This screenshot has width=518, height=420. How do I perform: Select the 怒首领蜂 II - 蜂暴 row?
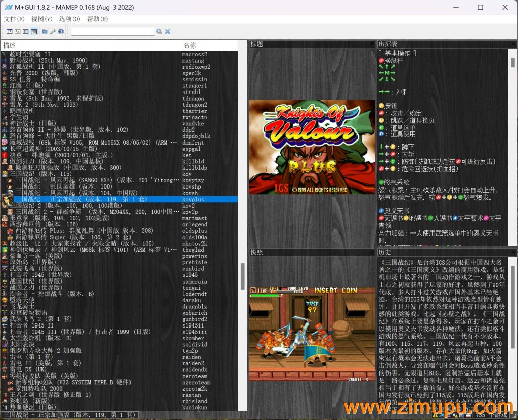tap(119, 130)
